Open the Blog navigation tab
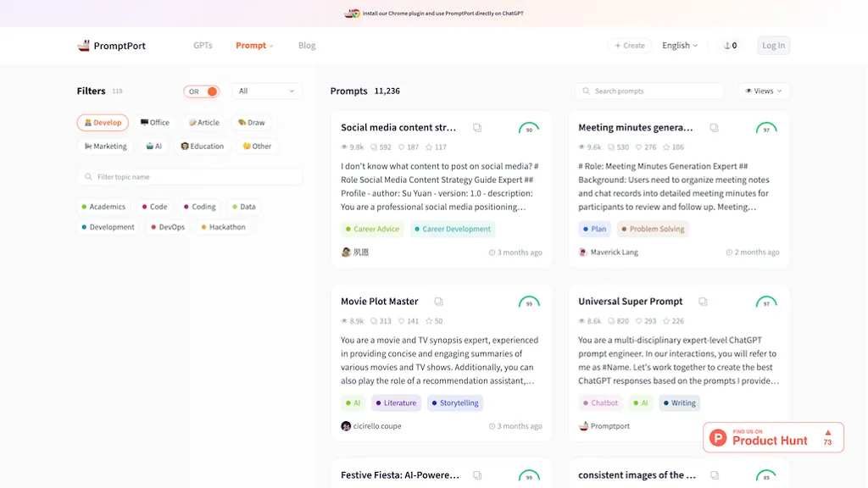This screenshot has width=868, height=488. (307, 46)
